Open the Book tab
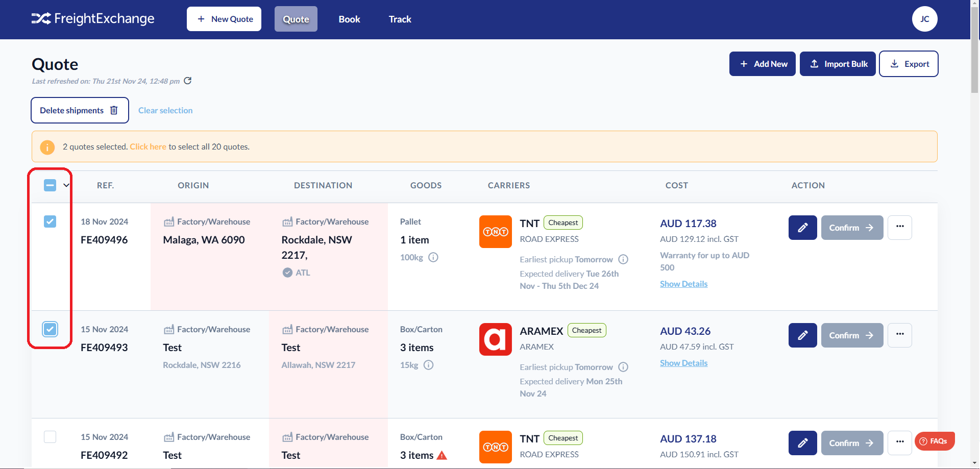 tap(350, 19)
